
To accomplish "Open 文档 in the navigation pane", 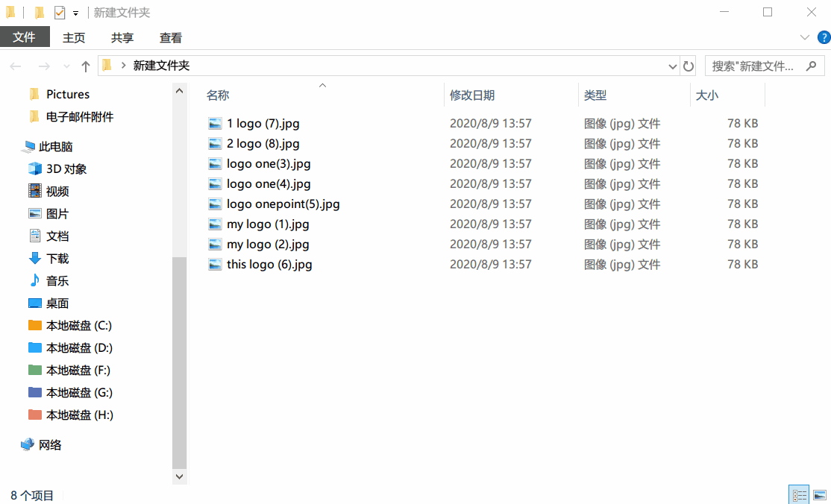I will [x=57, y=236].
